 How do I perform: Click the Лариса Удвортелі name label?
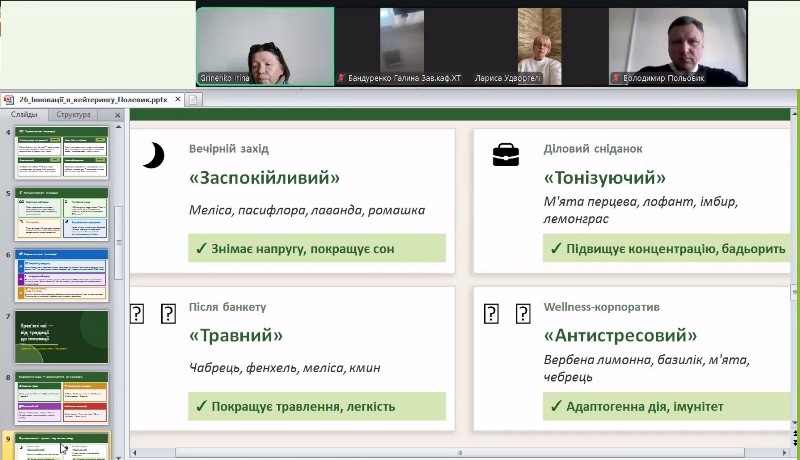(507, 78)
